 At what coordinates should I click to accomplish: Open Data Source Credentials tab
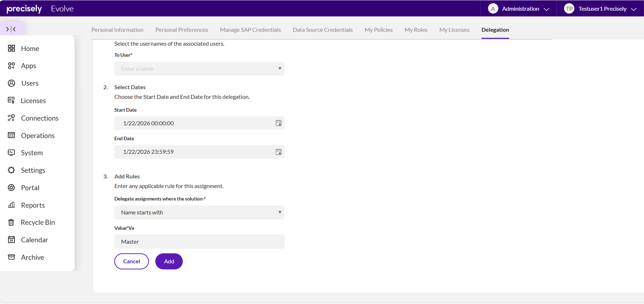click(x=323, y=30)
